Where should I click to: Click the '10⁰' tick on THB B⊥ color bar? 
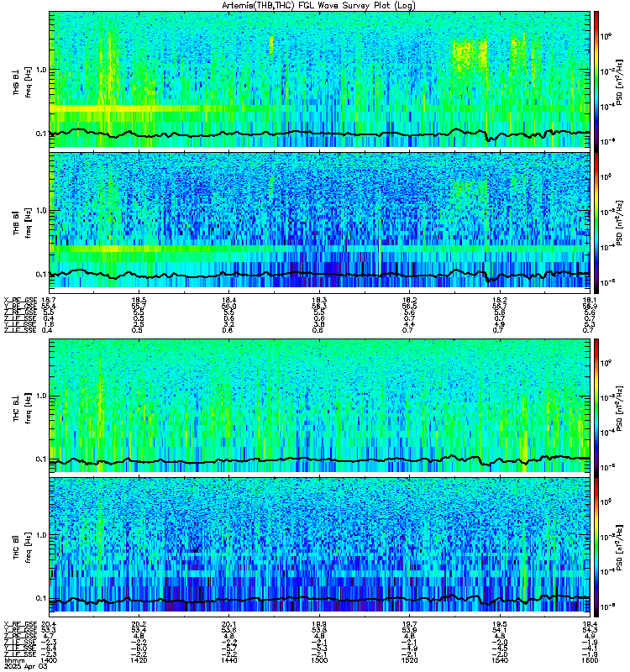(606, 36)
